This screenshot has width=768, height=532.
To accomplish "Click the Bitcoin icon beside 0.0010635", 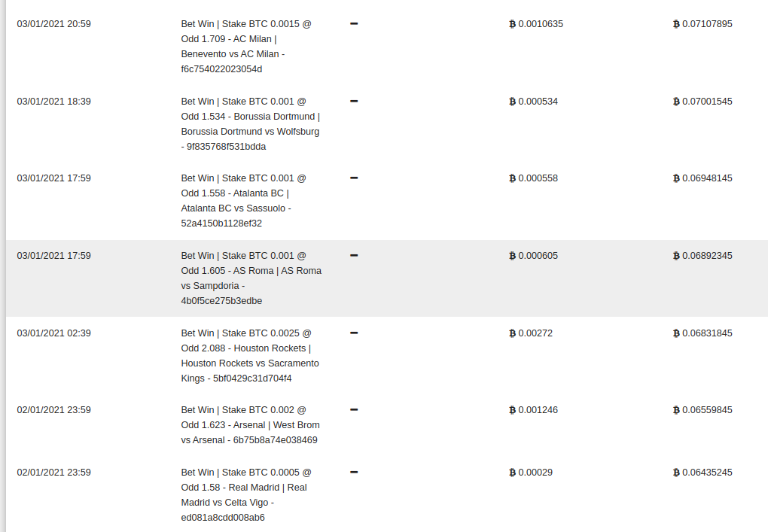I will point(512,24).
